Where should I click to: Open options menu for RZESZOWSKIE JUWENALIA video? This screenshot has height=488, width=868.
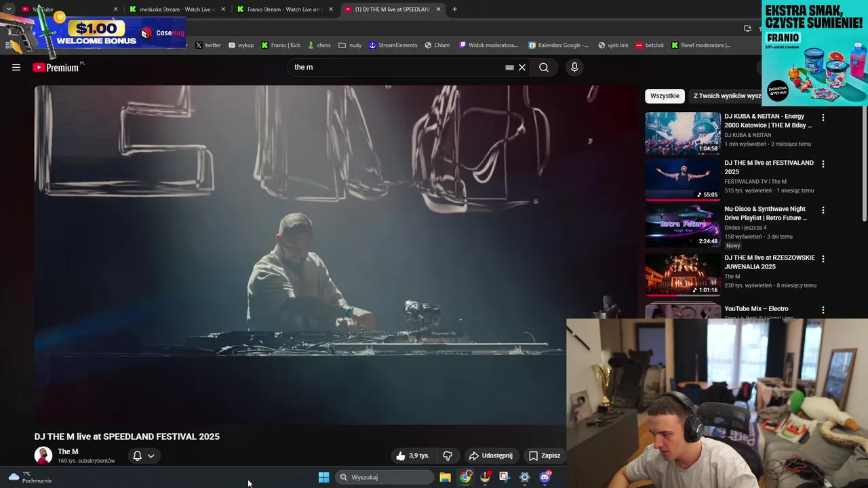(x=823, y=259)
